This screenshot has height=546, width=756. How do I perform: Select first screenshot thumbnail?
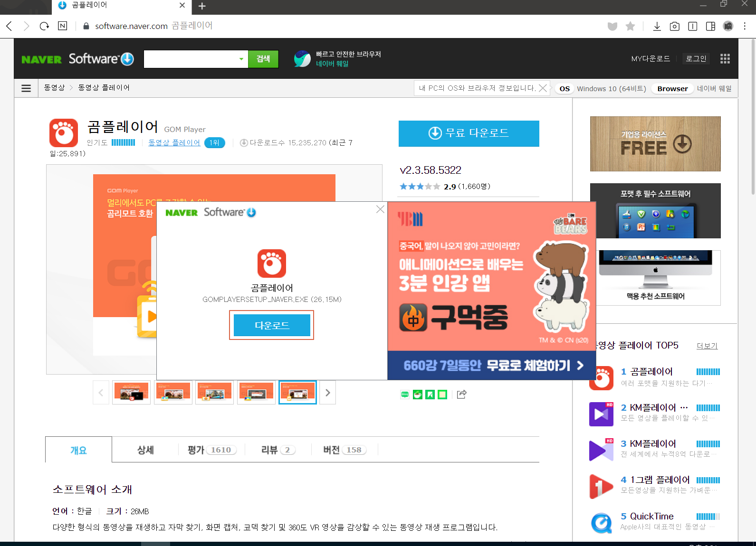pos(132,393)
